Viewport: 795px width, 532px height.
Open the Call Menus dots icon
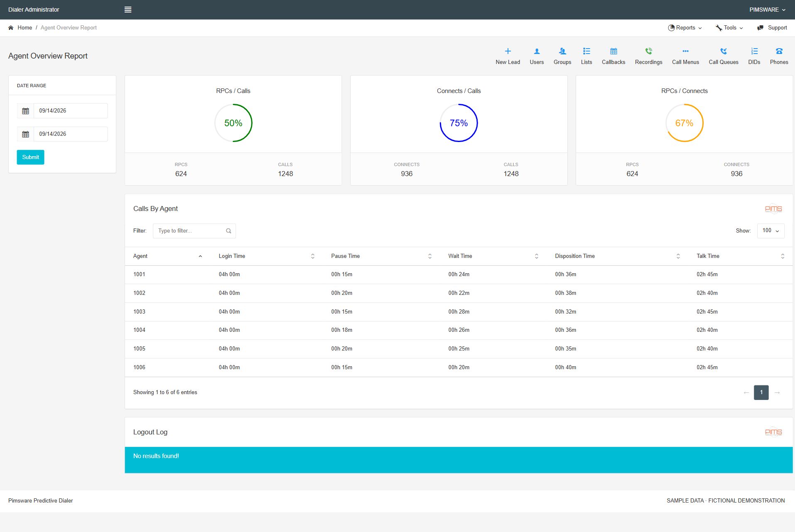pyautogui.click(x=685, y=51)
